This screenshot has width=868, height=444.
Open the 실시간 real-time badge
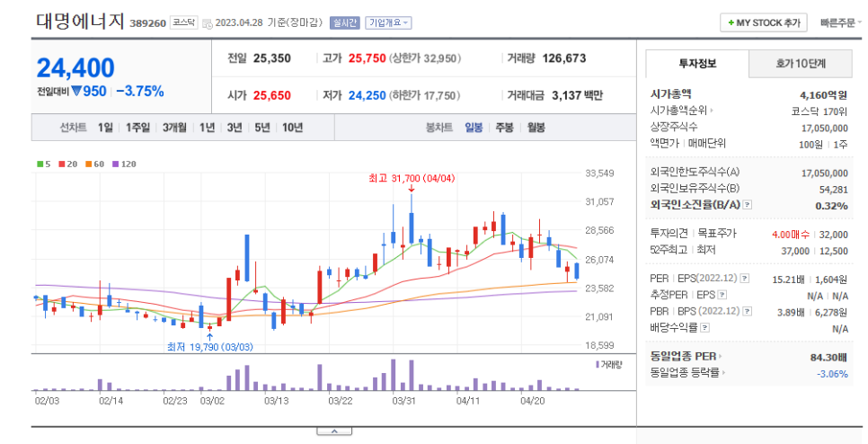[345, 22]
